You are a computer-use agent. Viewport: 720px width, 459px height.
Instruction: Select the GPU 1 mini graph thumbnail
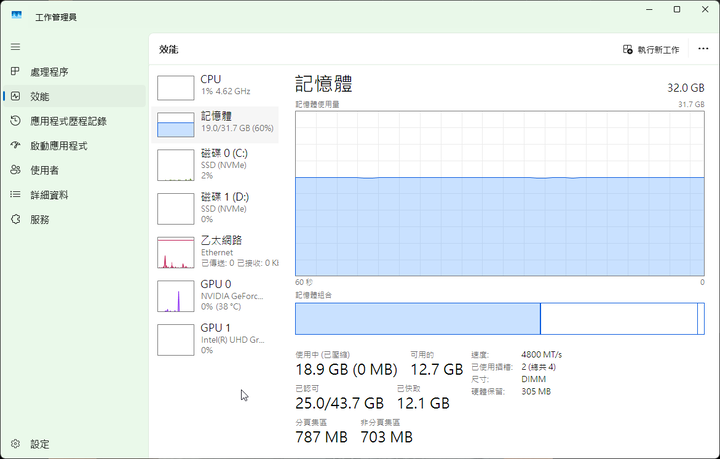175,340
